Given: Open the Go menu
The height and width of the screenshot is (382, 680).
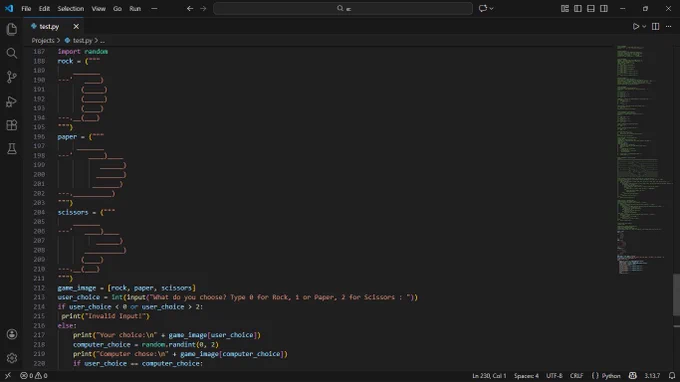Looking at the screenshot, I should tap(117, 8).
